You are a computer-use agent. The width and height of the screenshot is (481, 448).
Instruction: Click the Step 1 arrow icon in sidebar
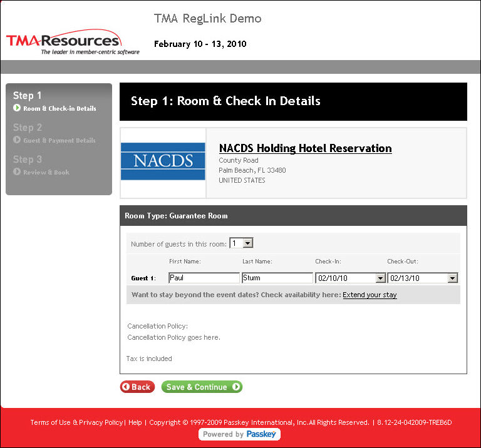pyautogui.click(x=17, y=108)
